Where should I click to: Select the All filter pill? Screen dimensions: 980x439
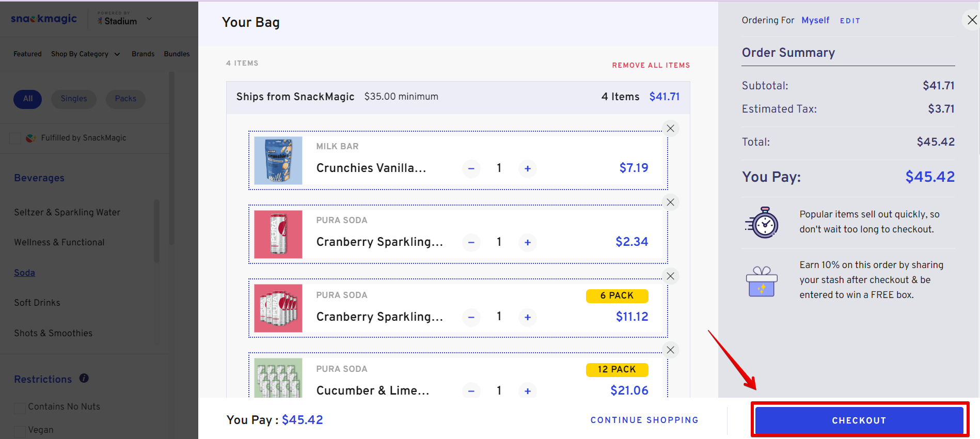point(28,99)
